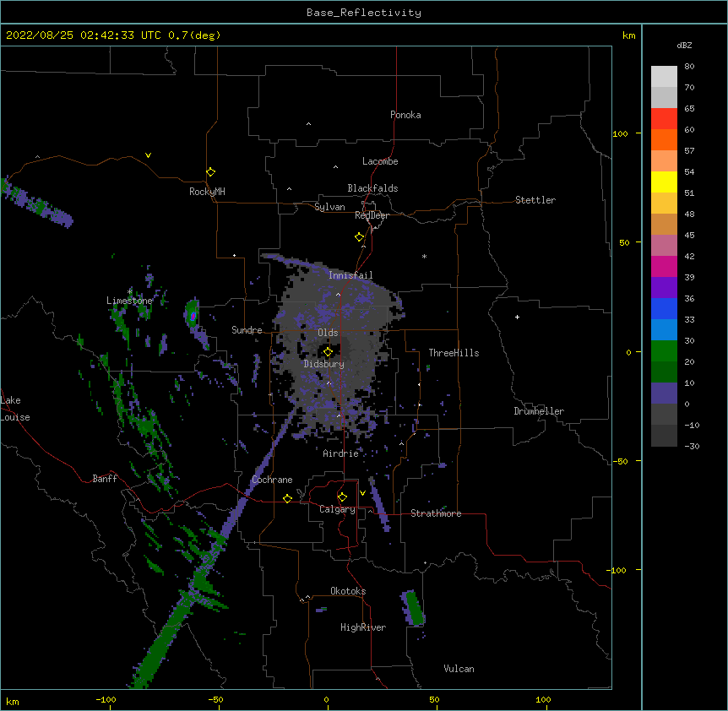Viewport: 728px width, 711px height.
Task: Click the white caret marker west of Ponoka
Action: (x=309, y=124)
